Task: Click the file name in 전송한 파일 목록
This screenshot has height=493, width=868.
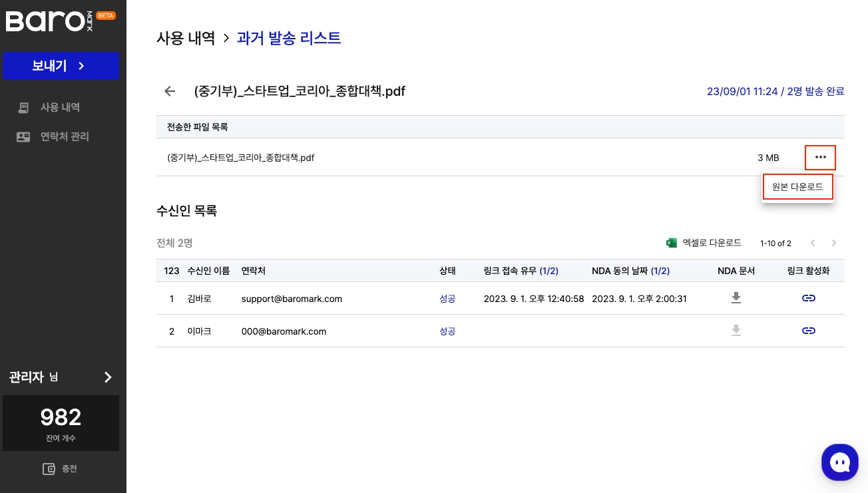Action: click(240, 158)
